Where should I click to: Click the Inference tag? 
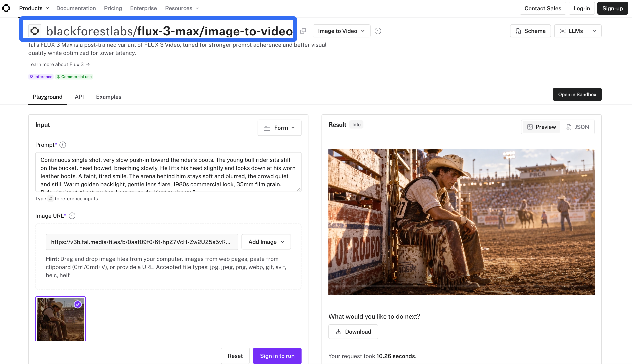pyautogui.click(x=41, y=77)
